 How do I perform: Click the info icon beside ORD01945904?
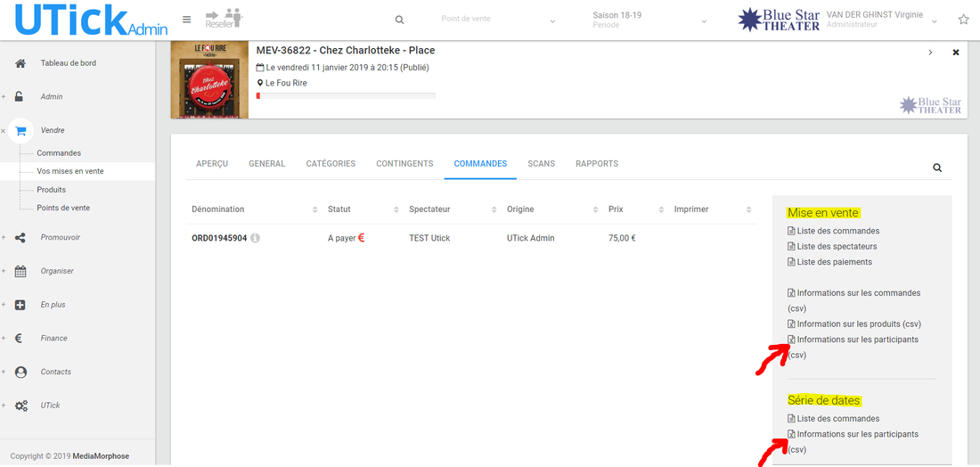pos(256,238)
